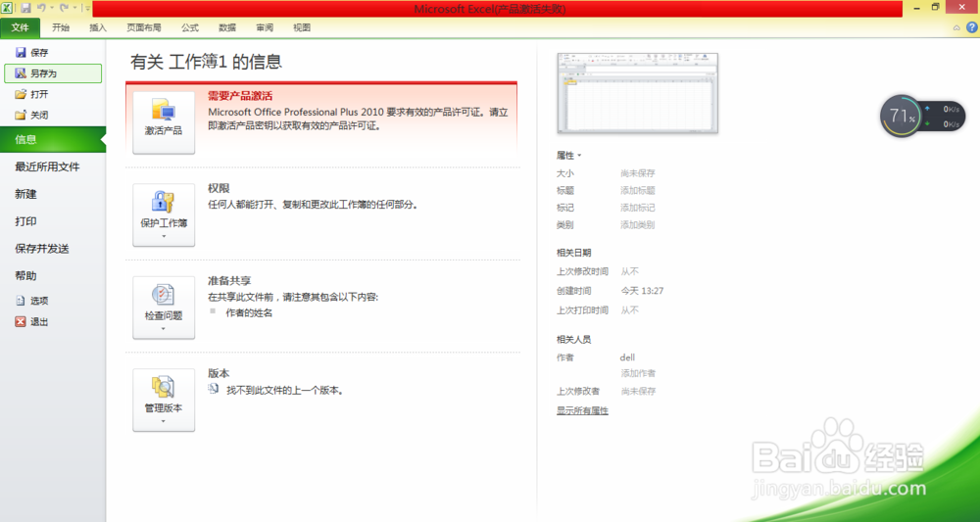
Task: Click the 相关日期 section label
Action: (x=573, y=253)
